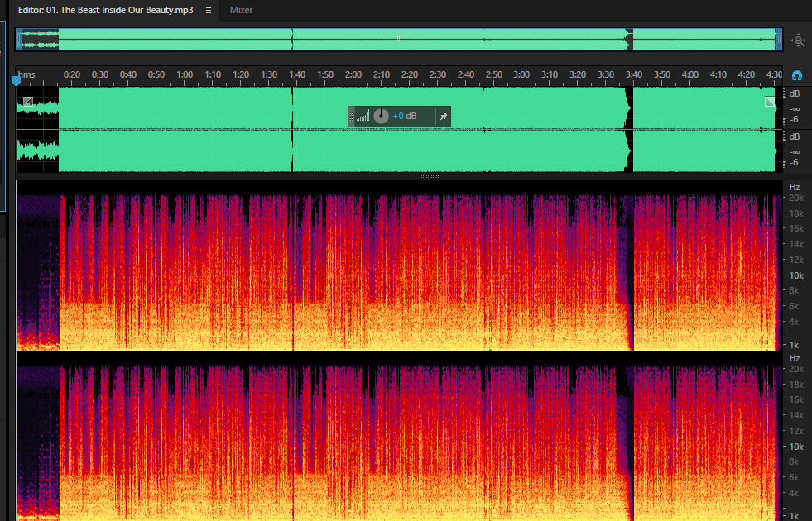Screen dimensions: 812x521
Task: Click the 1:00 mark on the ruler
Action: click(x=185, y=74)
